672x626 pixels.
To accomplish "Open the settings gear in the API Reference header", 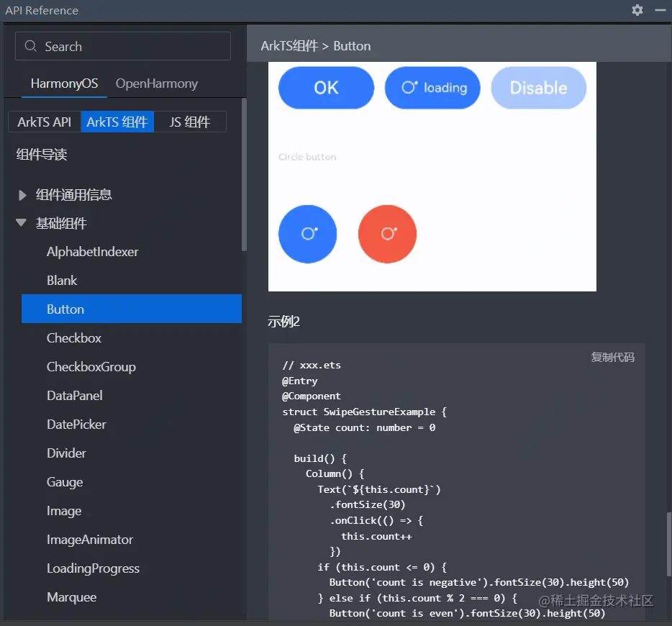I will click(x=637, y=10).
